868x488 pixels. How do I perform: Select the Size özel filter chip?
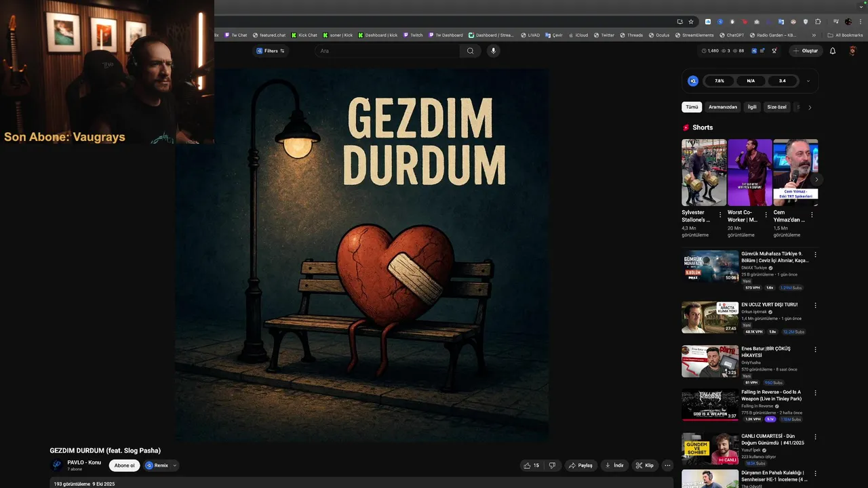pos(777,107)
